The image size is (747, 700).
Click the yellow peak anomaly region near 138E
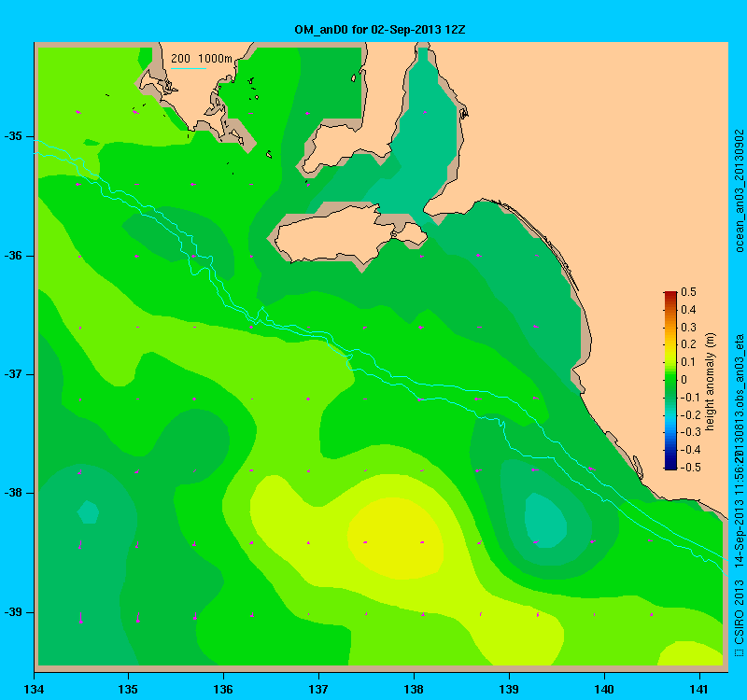[395, 539]
